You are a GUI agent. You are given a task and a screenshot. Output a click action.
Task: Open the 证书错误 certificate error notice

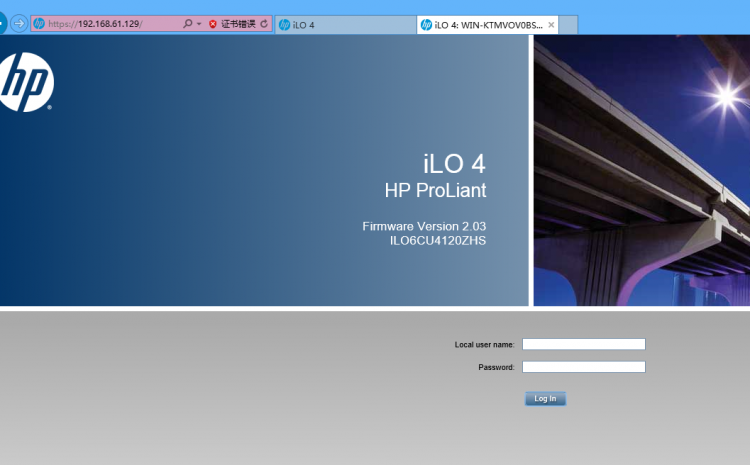pyautogui.click(x=238, y=24)
